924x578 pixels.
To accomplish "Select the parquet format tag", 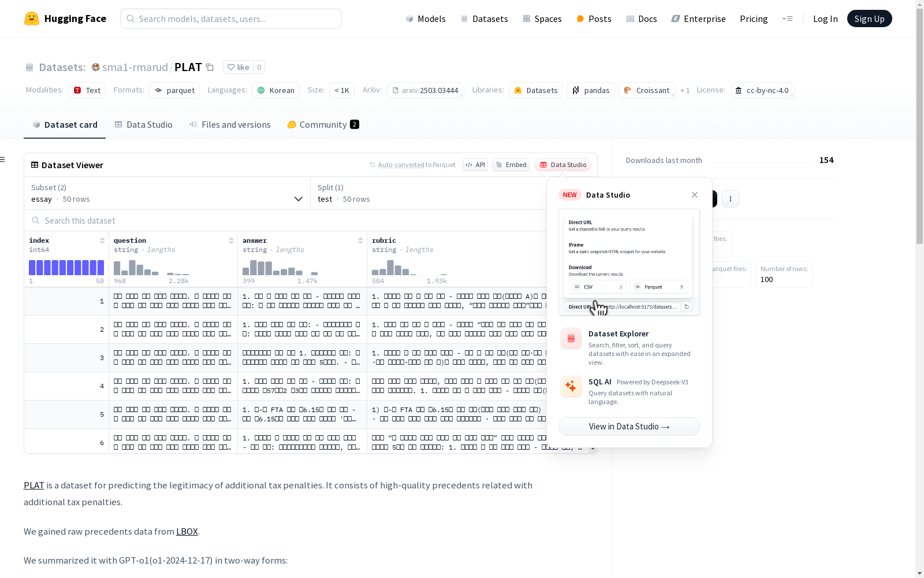I will tap(174, 90).
